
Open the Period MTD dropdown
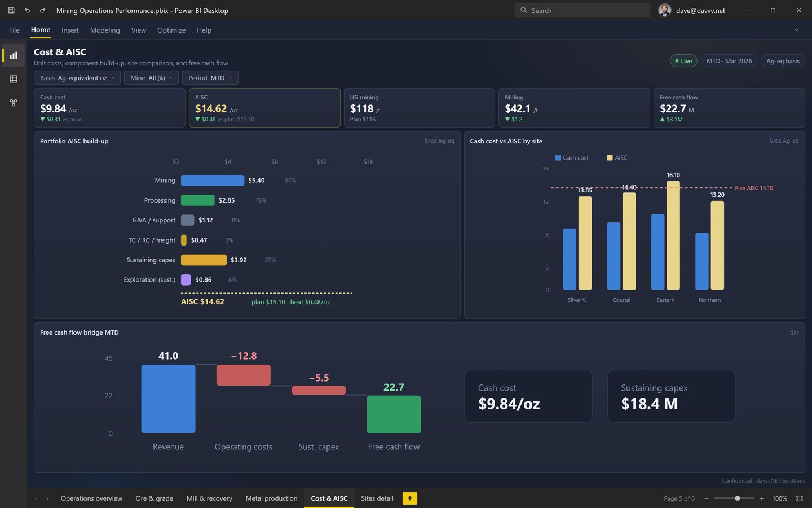click(x=210, y=78)
